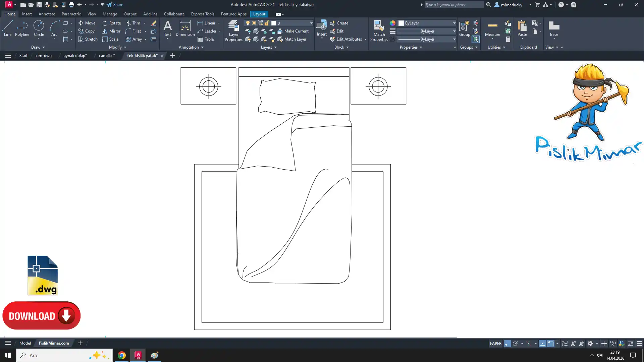
Task: Toggle object snap in status bar
Action: (x=551, y=344)
